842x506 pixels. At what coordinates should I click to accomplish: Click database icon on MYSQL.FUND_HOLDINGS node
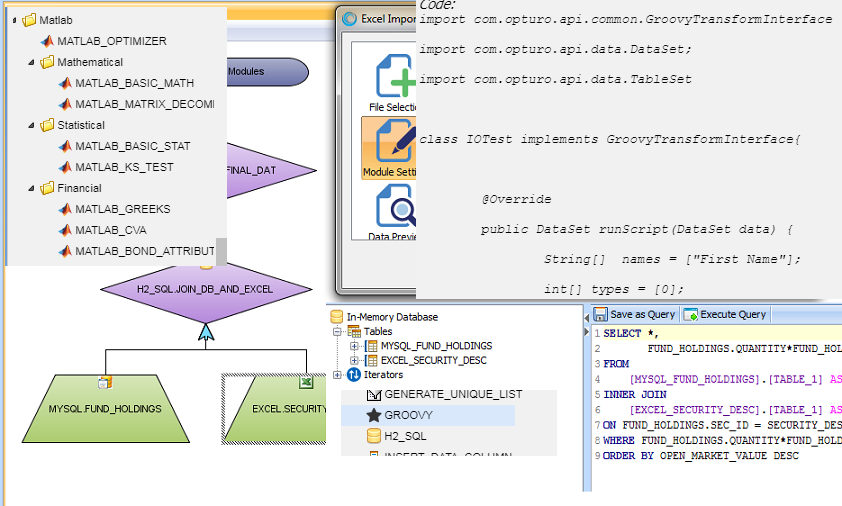tap(105, 382)
